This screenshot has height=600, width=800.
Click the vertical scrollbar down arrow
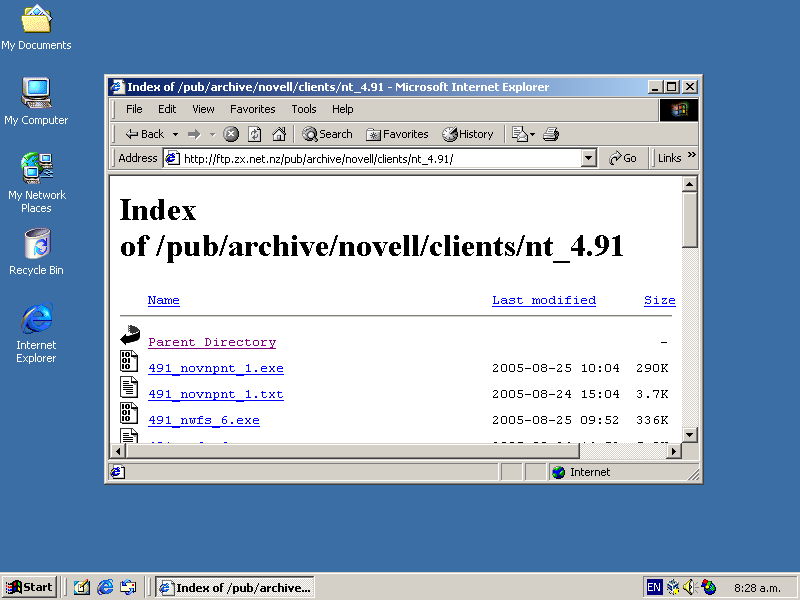(x=690, y=435)
